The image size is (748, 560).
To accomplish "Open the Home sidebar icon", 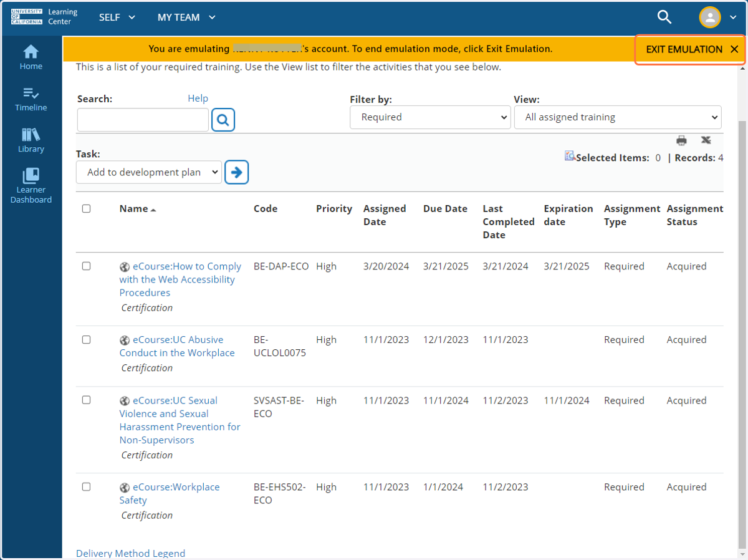I will 31,57.
